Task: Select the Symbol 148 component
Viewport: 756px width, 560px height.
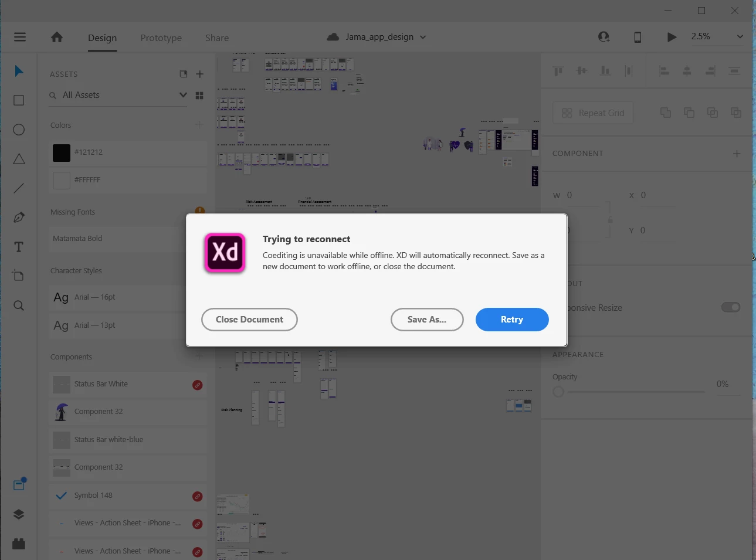Action: [x=128, y=495]
